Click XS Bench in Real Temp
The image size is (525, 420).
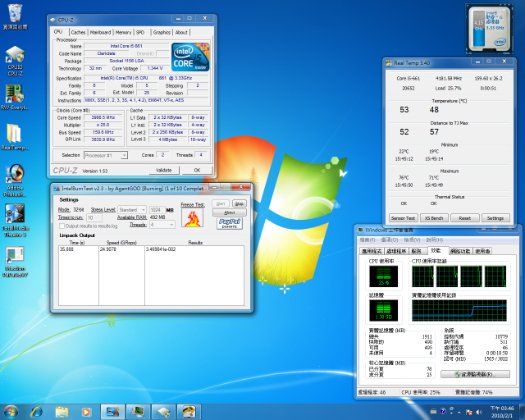[x=434, y=218]
